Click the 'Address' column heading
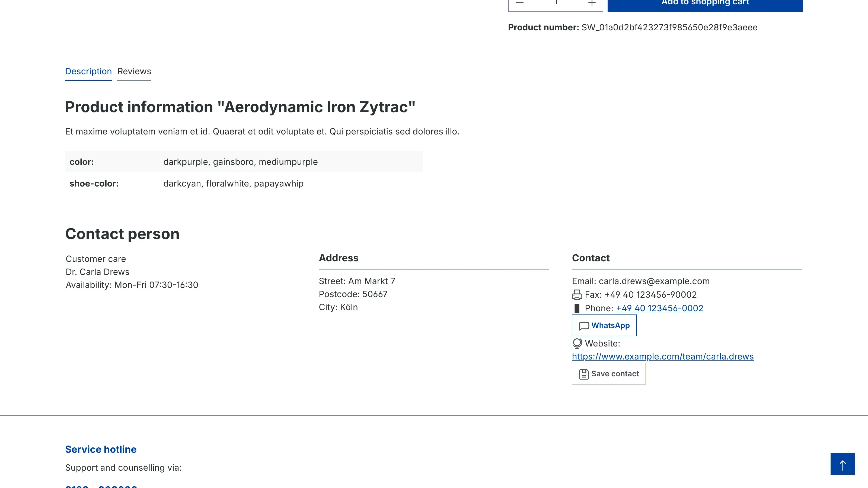This screenshot has height=488, width=868. coord(339,258)
